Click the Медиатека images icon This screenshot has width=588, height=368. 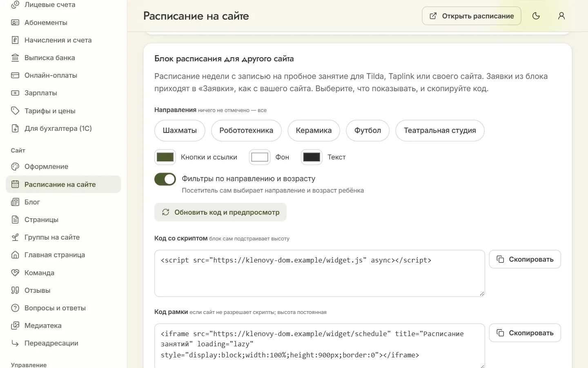[15, 325]
